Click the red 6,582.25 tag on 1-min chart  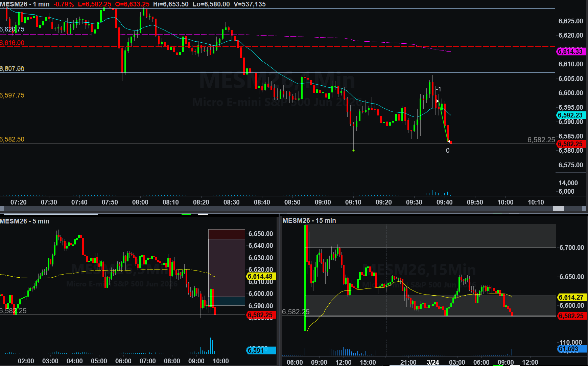[x=571, y=144]
